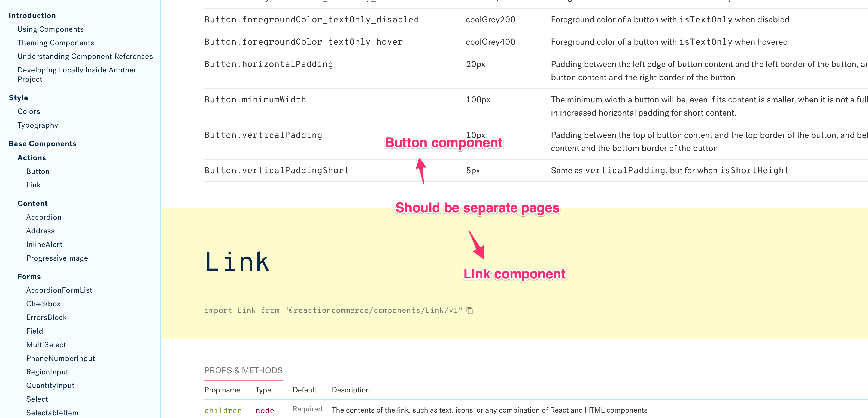The height and width of the screenshot is (418, 868).
Task: Navigate to the QuantityInput component
Action: pos(51,385)
